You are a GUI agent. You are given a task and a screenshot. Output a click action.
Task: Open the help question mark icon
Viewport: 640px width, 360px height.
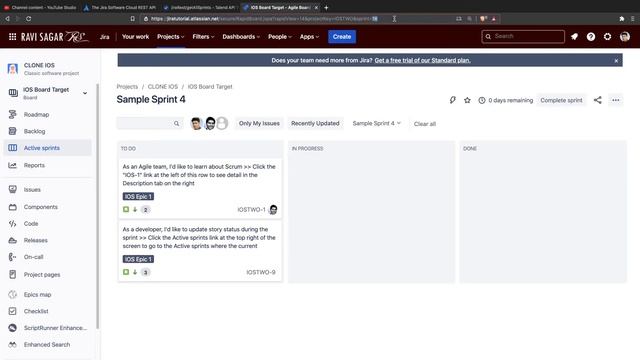tap(591, 37)
